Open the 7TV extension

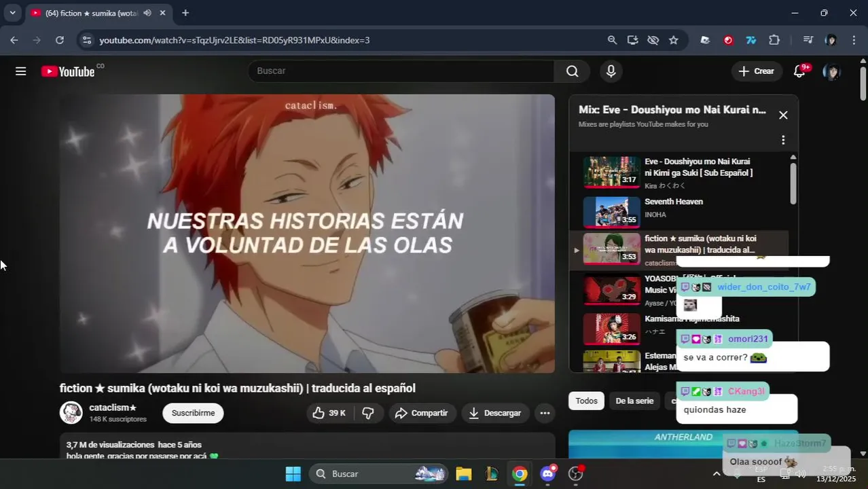751,40
